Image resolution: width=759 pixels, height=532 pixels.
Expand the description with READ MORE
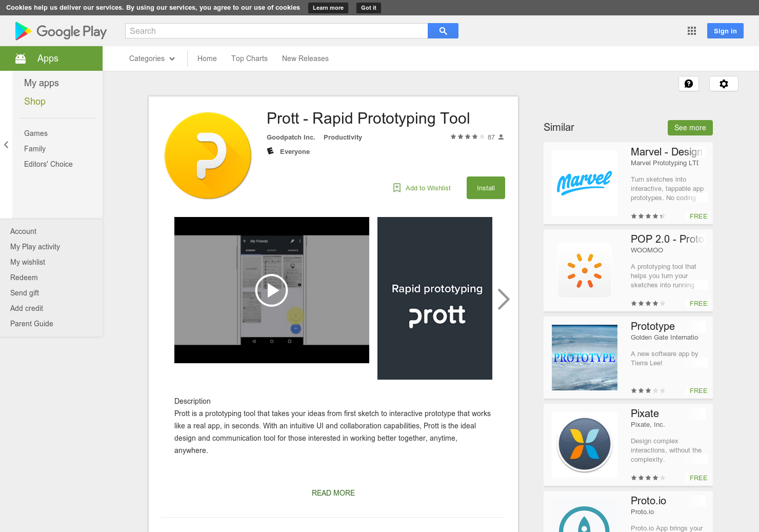333,492
